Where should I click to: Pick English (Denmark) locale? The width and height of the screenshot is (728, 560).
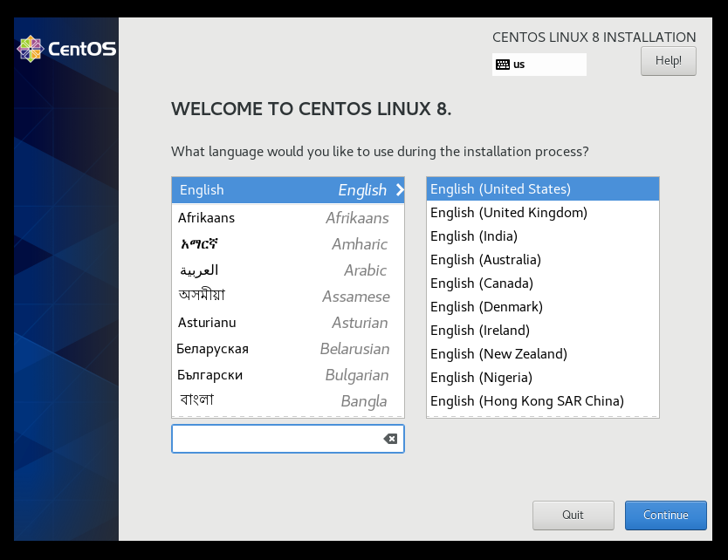pyautogui.click(x=543, y=307)
